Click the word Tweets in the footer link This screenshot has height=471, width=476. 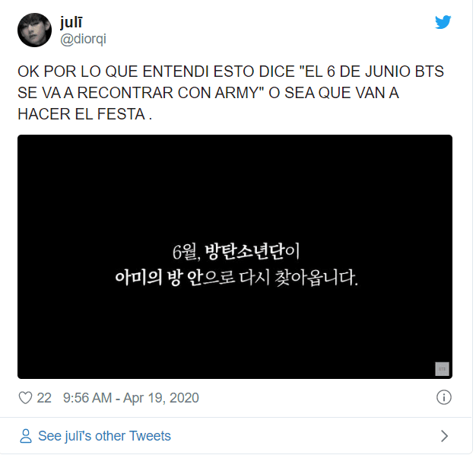(150, 436)
